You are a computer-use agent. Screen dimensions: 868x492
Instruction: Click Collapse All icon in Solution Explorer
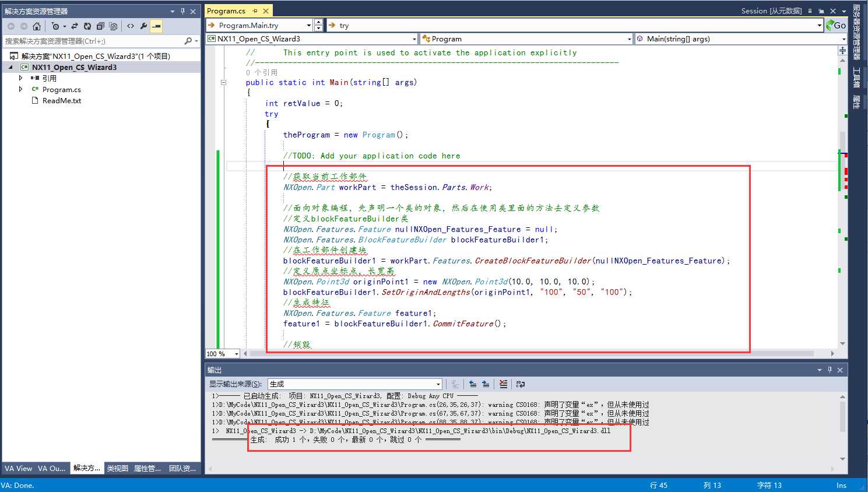[x=100, y=26]
